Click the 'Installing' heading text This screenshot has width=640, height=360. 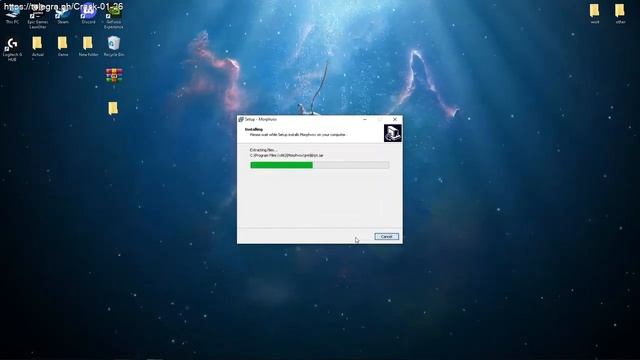[x=254, y=129]
